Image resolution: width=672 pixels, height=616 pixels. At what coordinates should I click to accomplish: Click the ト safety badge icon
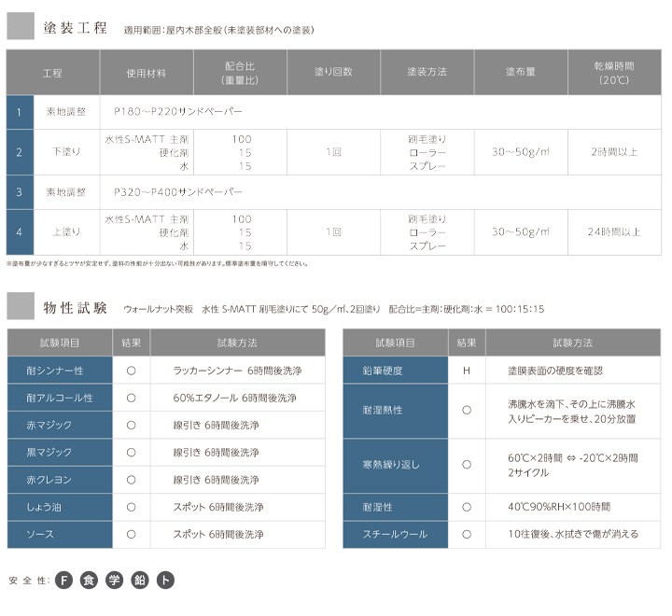pos(164,580)
